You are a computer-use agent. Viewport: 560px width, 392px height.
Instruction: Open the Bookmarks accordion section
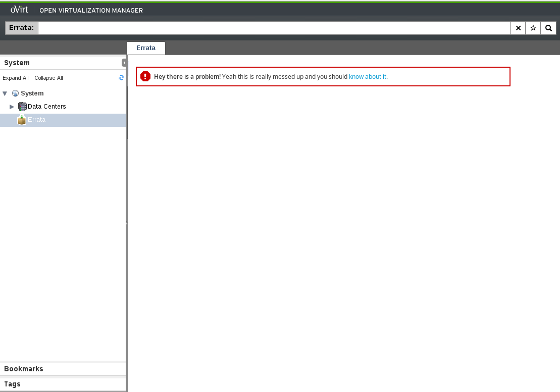point(24,369)
